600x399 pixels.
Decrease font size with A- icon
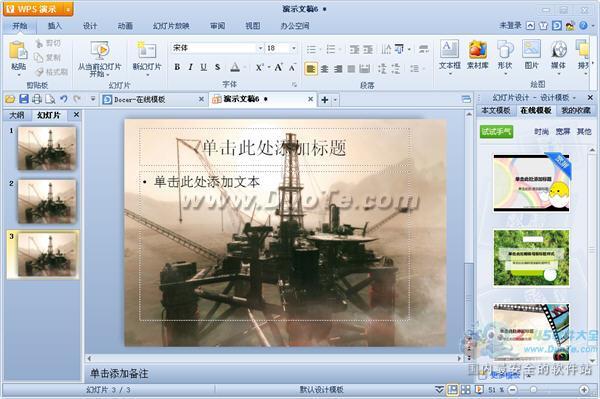click(292, 67)
